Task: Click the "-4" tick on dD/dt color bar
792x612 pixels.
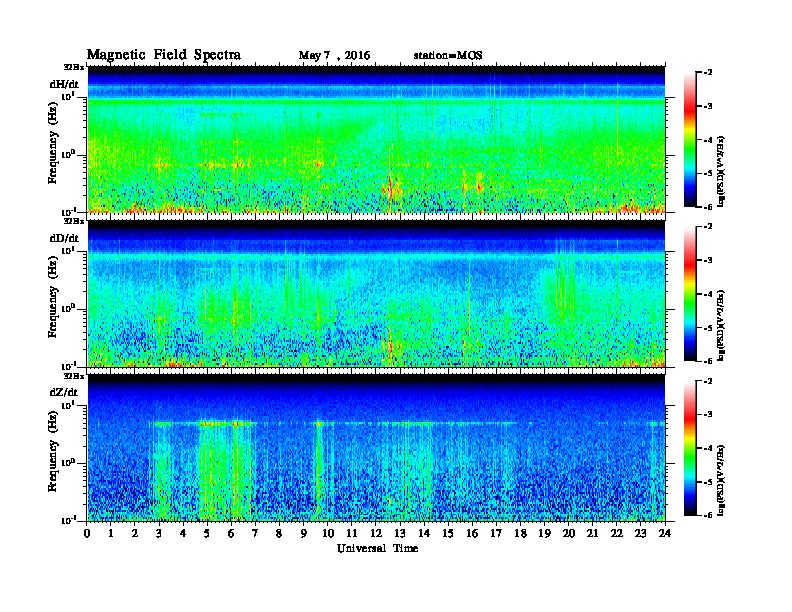Action: click(x=708, y=294)
